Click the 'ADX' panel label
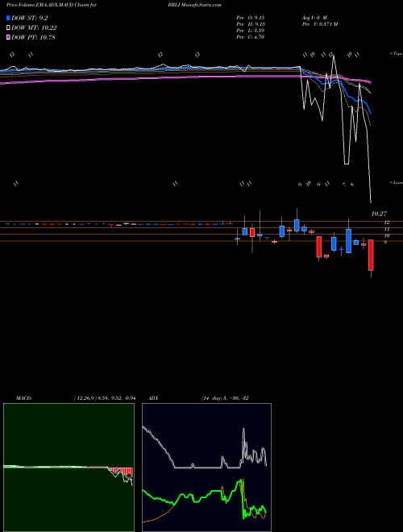 [x=153, y=398]
